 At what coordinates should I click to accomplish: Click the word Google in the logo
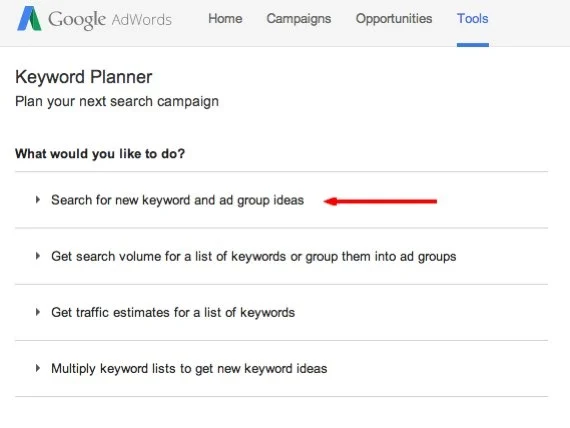tap(77, 20)
